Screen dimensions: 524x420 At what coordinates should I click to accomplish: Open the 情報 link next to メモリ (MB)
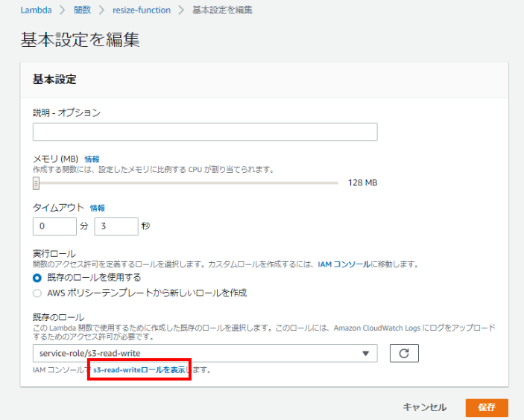tap(92, 159)
